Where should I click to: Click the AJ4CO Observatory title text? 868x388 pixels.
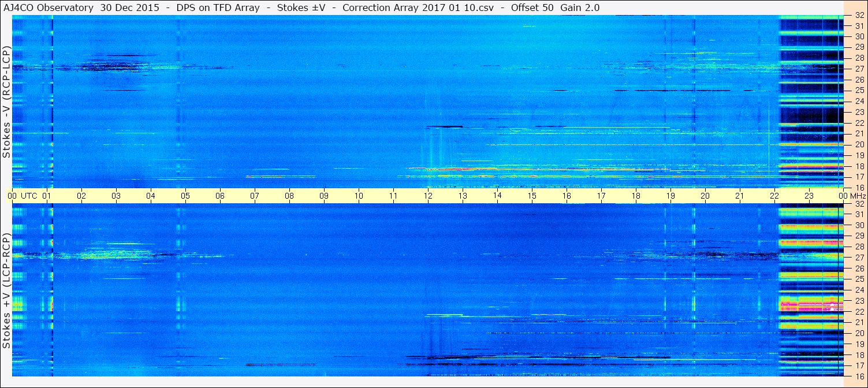47,8
